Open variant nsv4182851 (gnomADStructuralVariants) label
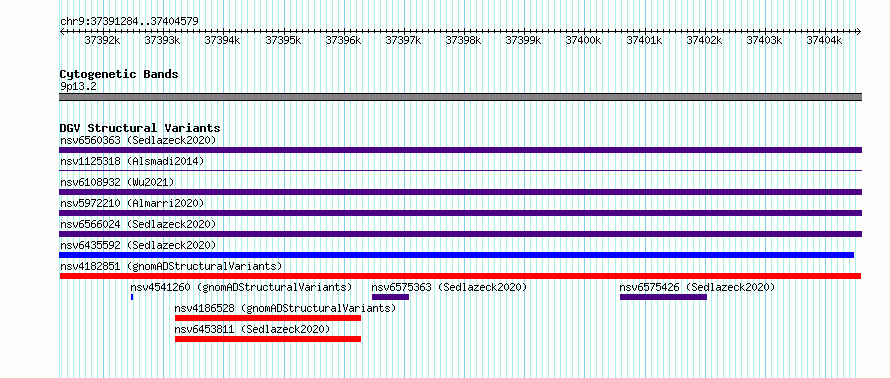 171,266
